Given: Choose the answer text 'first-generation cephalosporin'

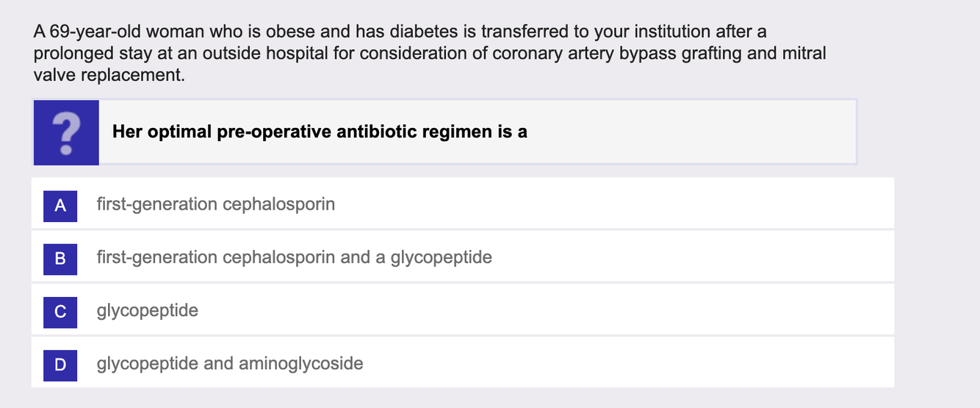Looking at the screenshot, I should (x=215, y=204).
